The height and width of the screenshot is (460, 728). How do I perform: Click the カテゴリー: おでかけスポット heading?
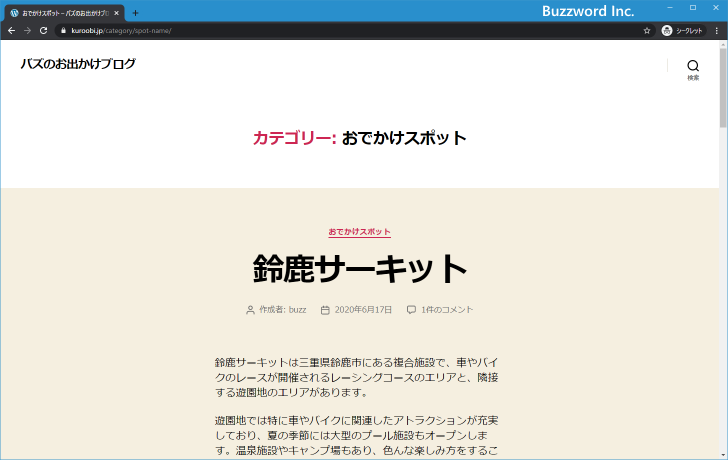[x=360, y=138]
